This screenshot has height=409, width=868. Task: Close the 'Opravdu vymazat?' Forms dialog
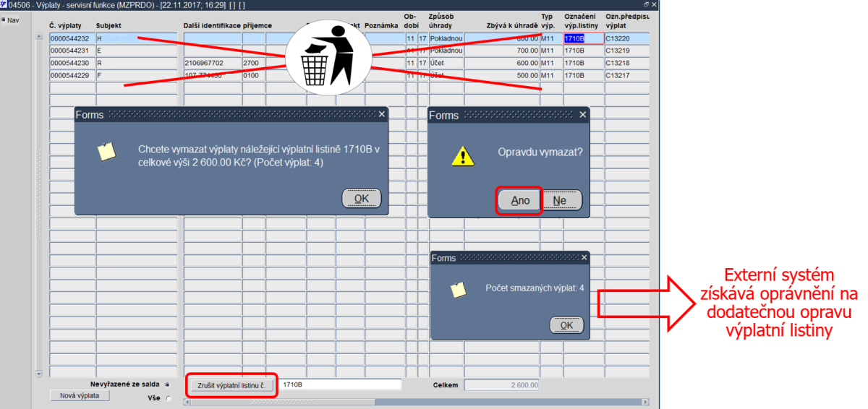[583, 114]
